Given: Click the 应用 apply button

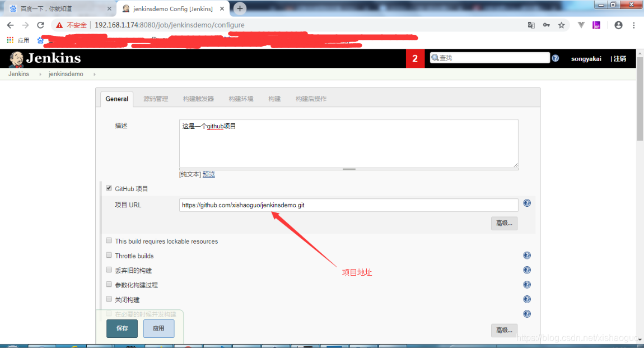Looking at the screenshot, I should coord(158,329).
